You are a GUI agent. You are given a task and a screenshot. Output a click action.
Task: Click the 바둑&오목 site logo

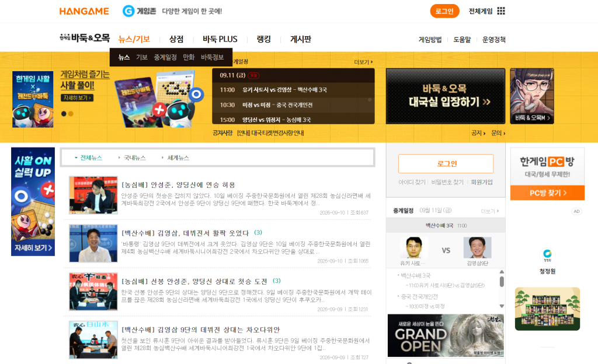pos(85,38)
